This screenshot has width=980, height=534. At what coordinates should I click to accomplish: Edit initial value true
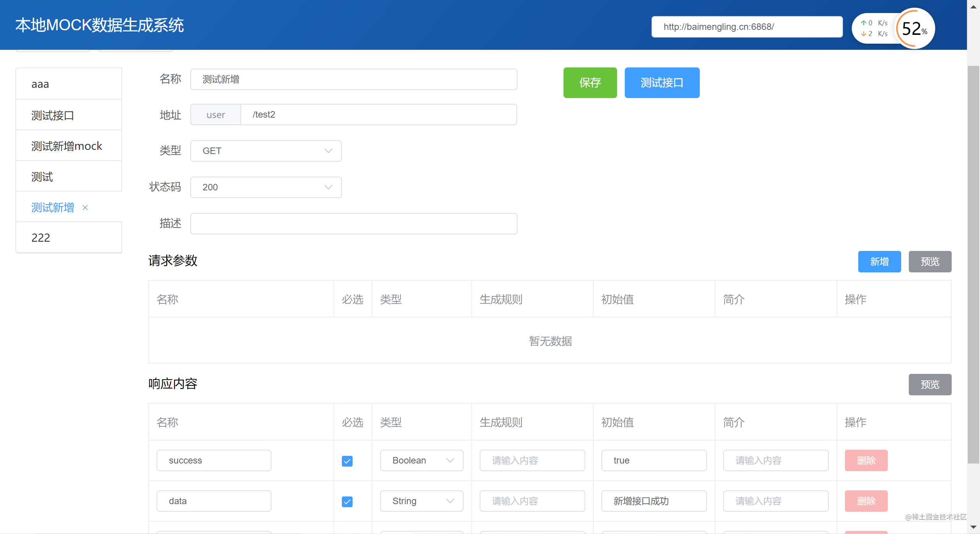[654, 460]
